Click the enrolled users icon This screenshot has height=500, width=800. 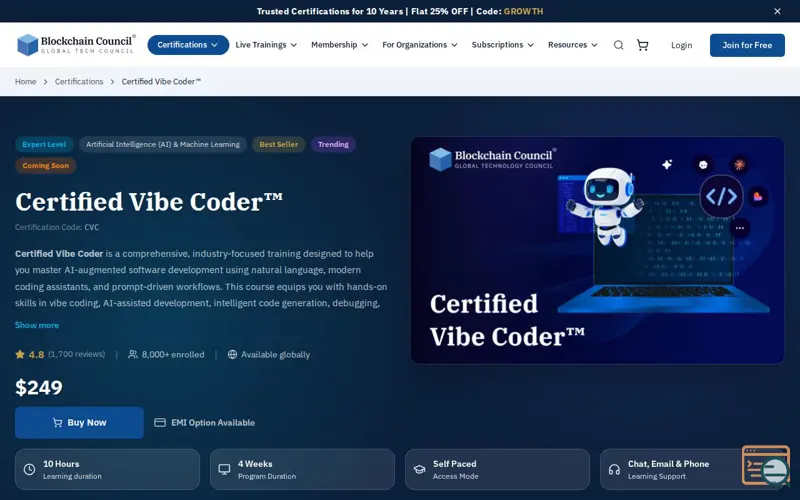pos(133,354)
